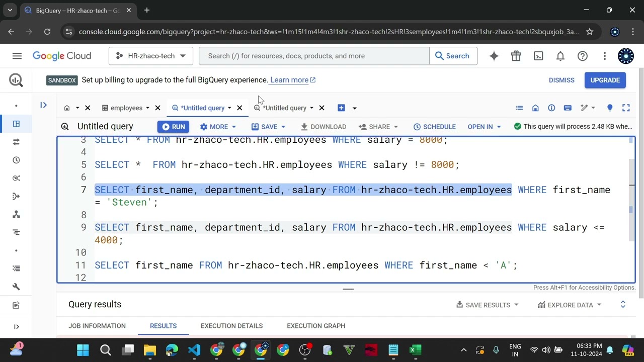Viewport: 644px width, 362px height.
Task: Open the gift free trial icon
Action: [516, 56]
